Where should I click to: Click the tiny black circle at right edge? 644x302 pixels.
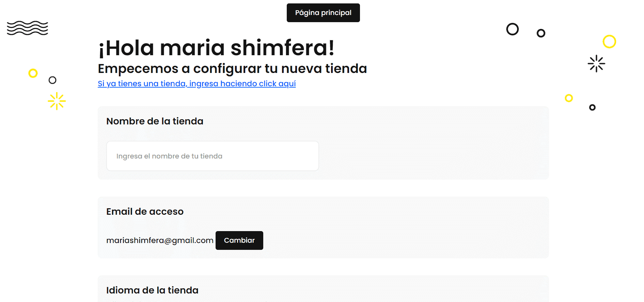(592, 107)
